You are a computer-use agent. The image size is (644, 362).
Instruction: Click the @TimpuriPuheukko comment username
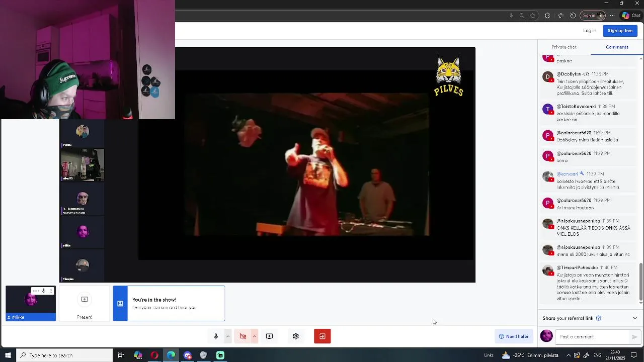pos(577,267)
